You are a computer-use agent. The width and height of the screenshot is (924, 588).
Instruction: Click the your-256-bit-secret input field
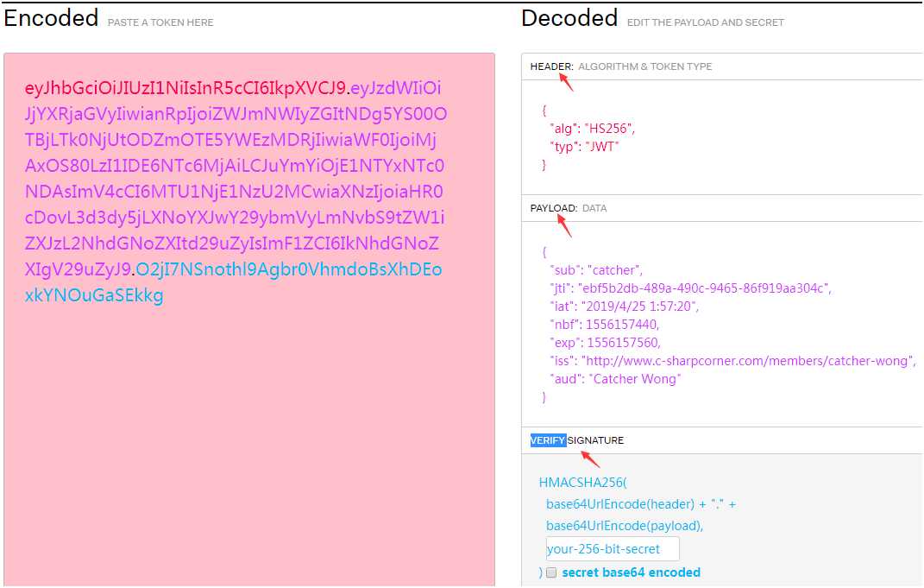tap(613, 549)
